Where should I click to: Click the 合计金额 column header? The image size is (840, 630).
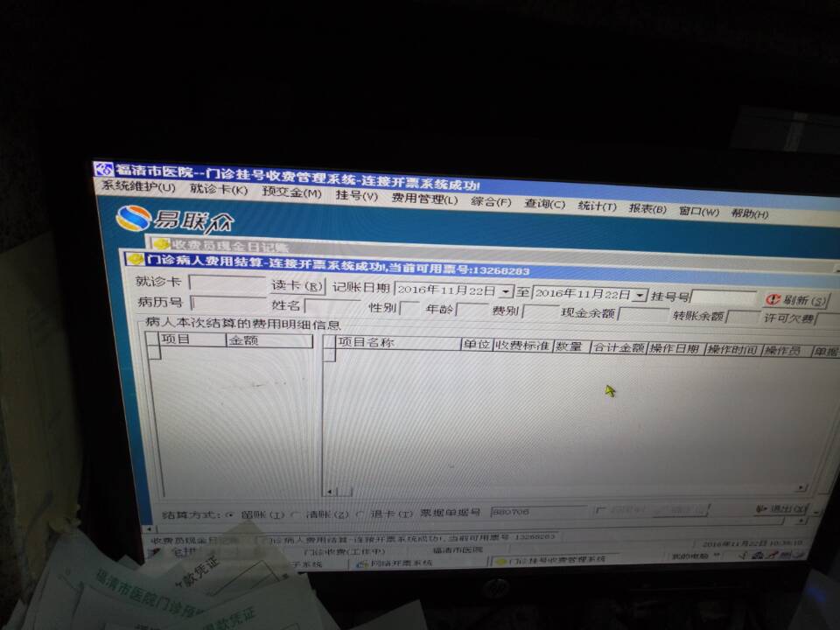(x=619, y=347)
